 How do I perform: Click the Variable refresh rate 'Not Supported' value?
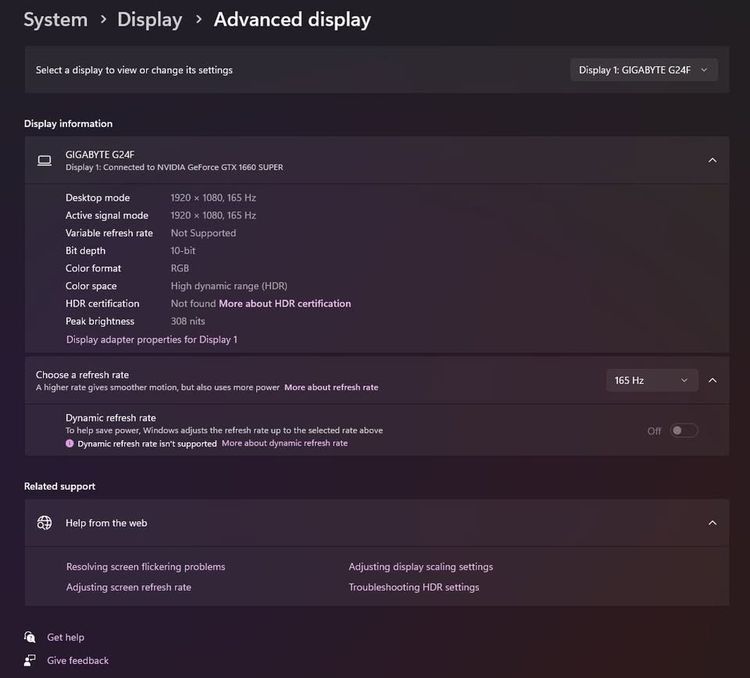tap(203, 233)
